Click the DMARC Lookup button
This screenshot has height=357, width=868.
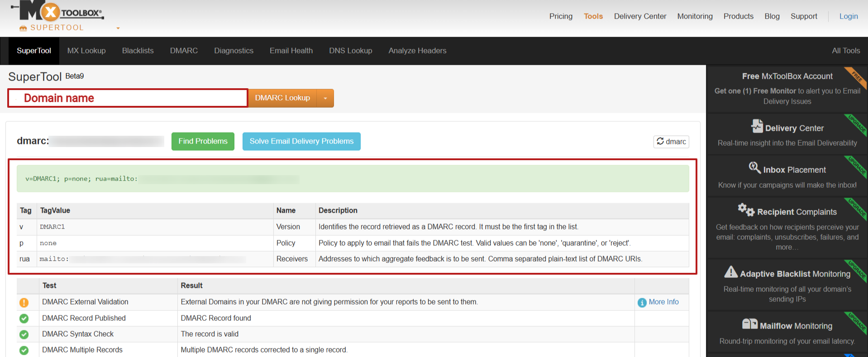pos(282,98)
